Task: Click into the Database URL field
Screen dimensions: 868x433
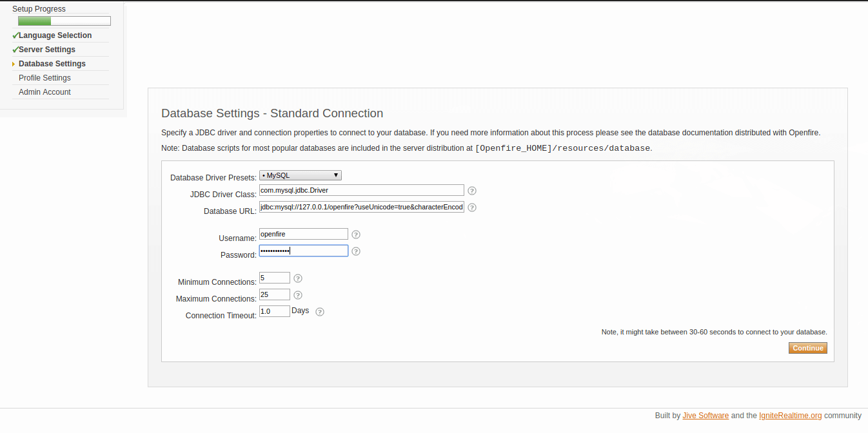Action: 361,207
